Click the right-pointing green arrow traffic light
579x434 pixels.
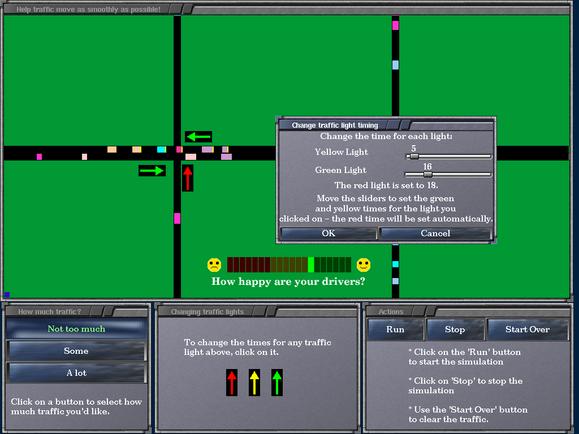click(152, 170)
